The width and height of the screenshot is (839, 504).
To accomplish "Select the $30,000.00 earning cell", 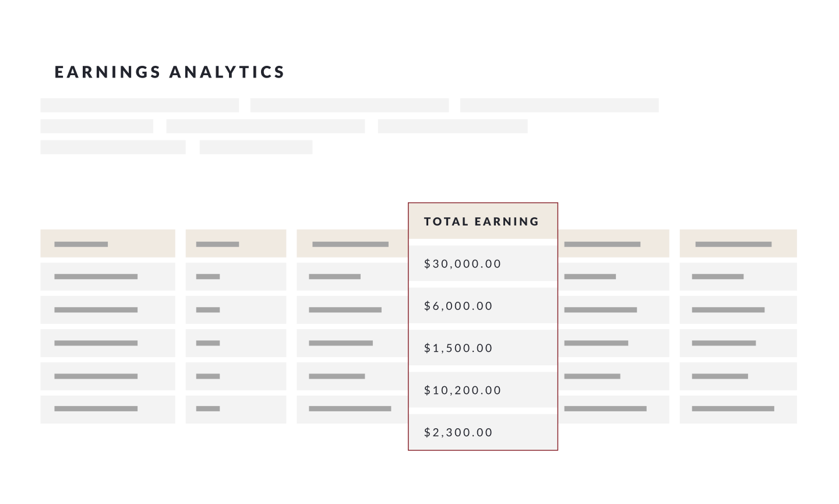I will point(463,264).
